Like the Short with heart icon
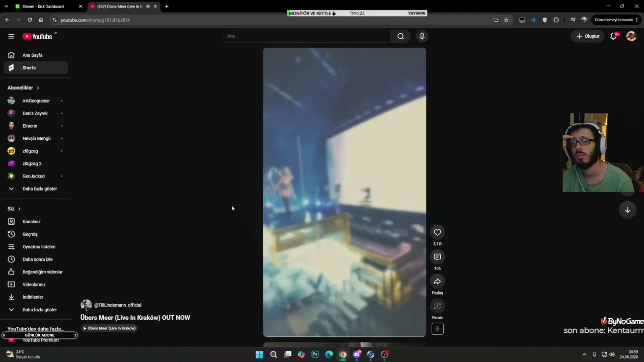Viewport: 644px width, 362px height. tap(437, 232)
